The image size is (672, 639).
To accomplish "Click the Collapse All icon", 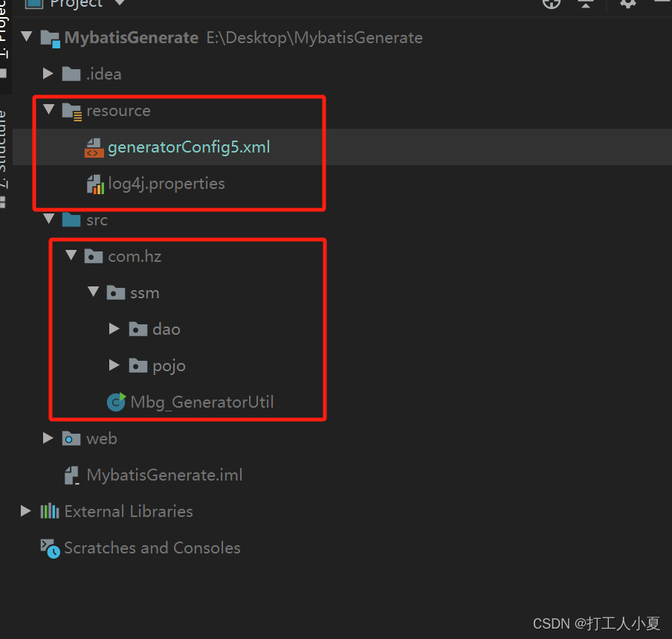I will pos(585,4).
